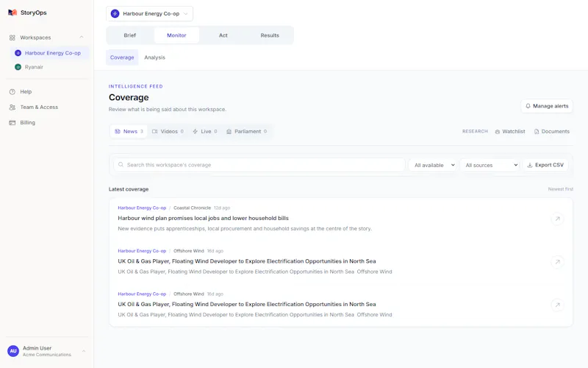Click the Live lightning bolt icon
The height and width of the screenshot is (368, 588).
tap(195, 132)
